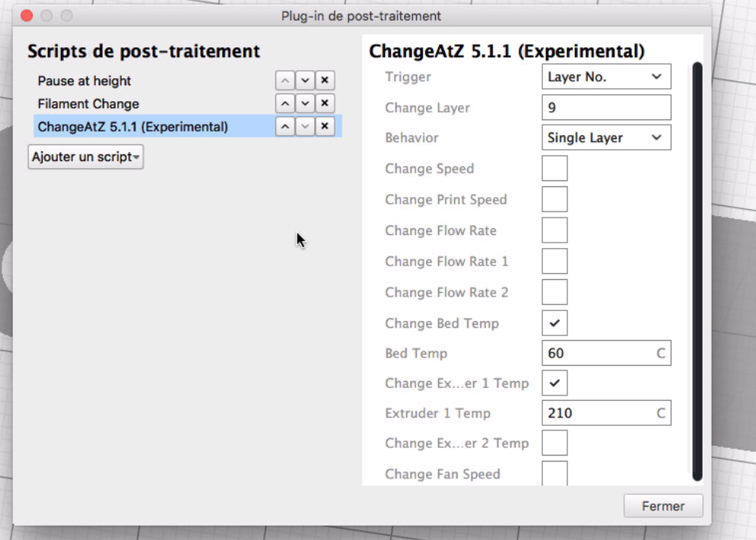
Task: Expand the Ajouter un script menu
Action: click(x=85, y=157)
